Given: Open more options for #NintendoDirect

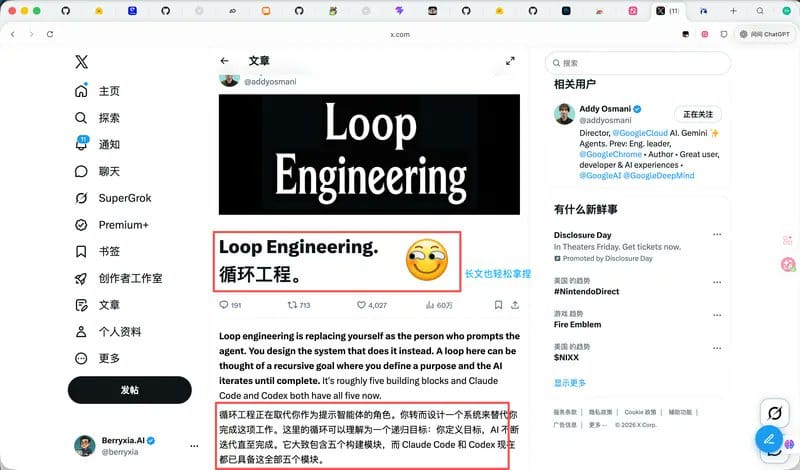Looking at the screenshot, I should (717, 282).
